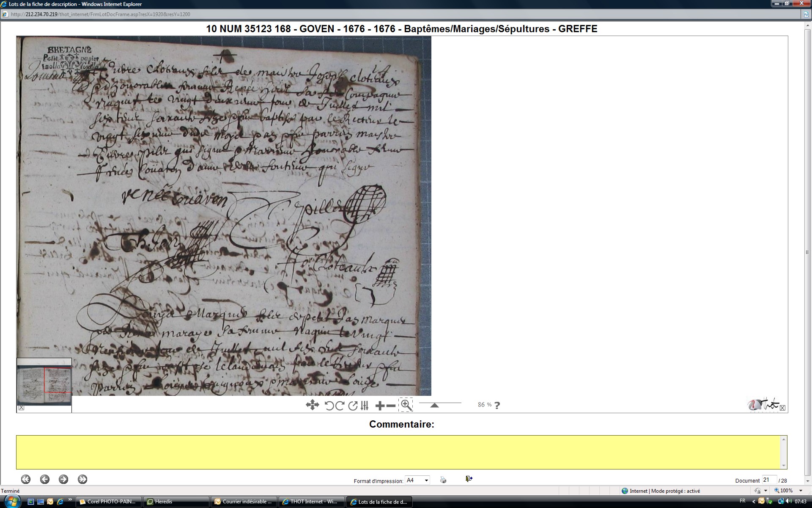Zoom out with the minus icon
This screenshot has height=508, width=812.
(391, 406)
